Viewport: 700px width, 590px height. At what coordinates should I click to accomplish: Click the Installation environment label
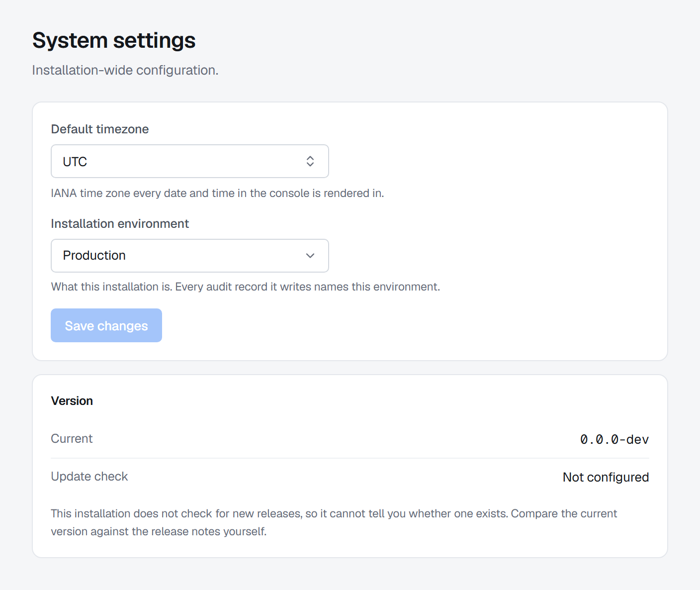click(120, 224)
